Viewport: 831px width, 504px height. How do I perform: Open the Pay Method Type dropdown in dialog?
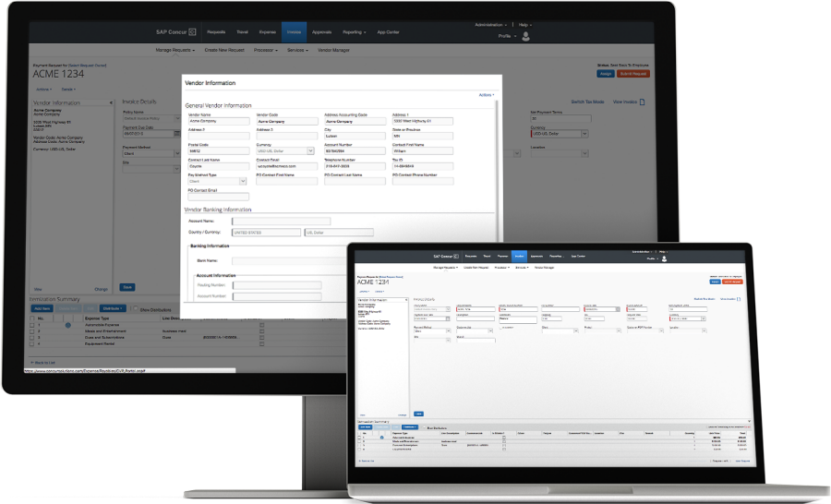(243, 181)
